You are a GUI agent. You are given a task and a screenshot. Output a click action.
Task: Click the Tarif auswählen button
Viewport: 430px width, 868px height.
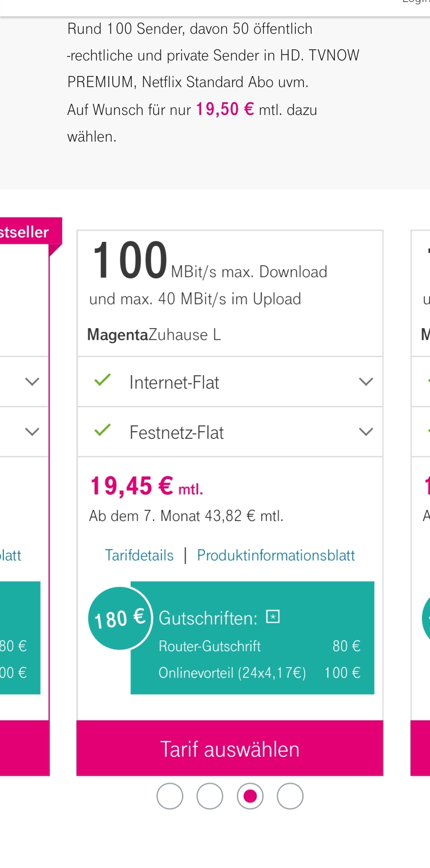pyautogui.click(x=230, y=748)
